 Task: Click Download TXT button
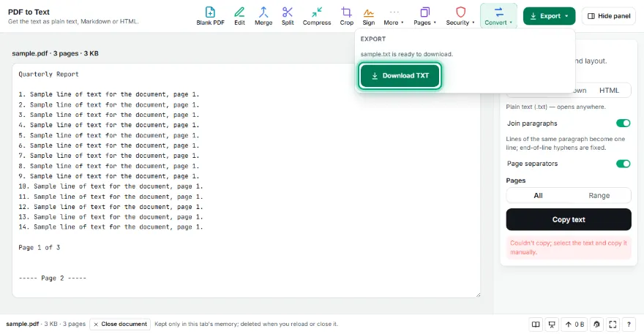tap(400, 75)
